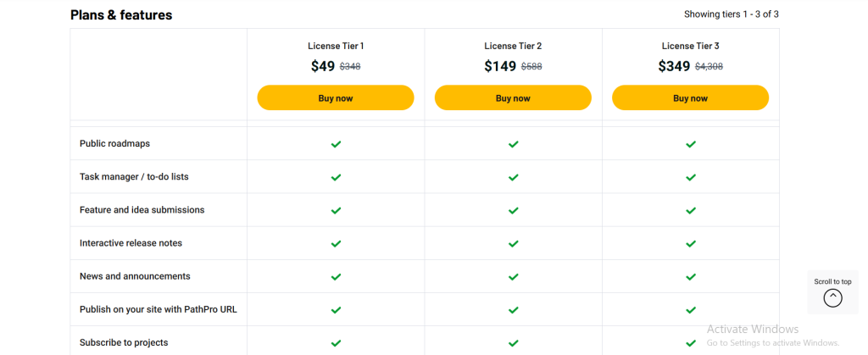Click the Task manager / to-do lists label
Screen dimensions: 868x355
point(134,177)
